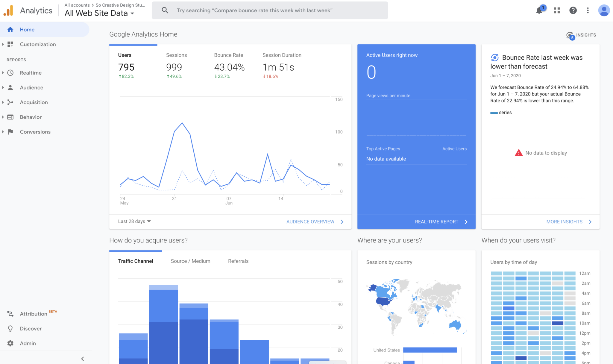Viewport: 613px width, 364px height.
Task: Focus the Analytics search field
Action: pos(270,10)
